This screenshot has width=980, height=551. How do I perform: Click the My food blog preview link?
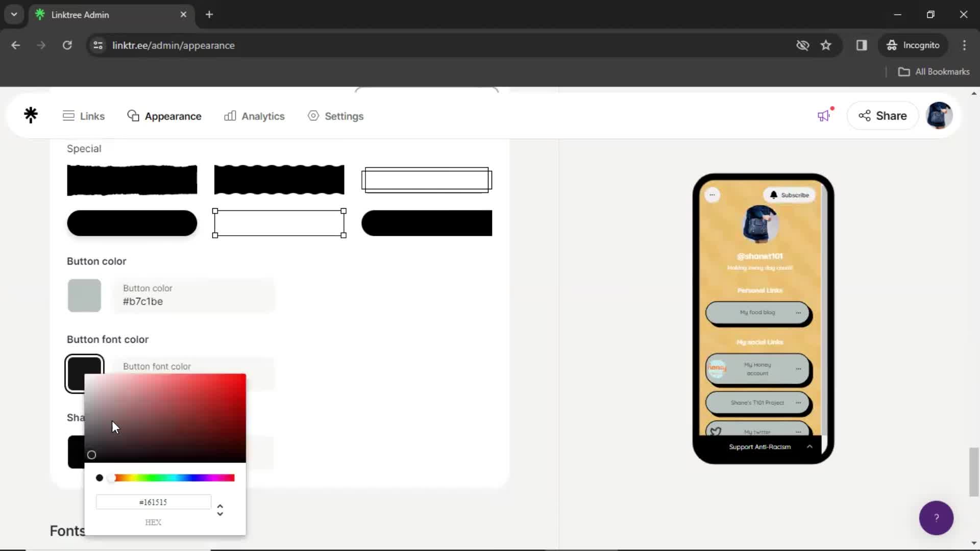tap(757, 312)
